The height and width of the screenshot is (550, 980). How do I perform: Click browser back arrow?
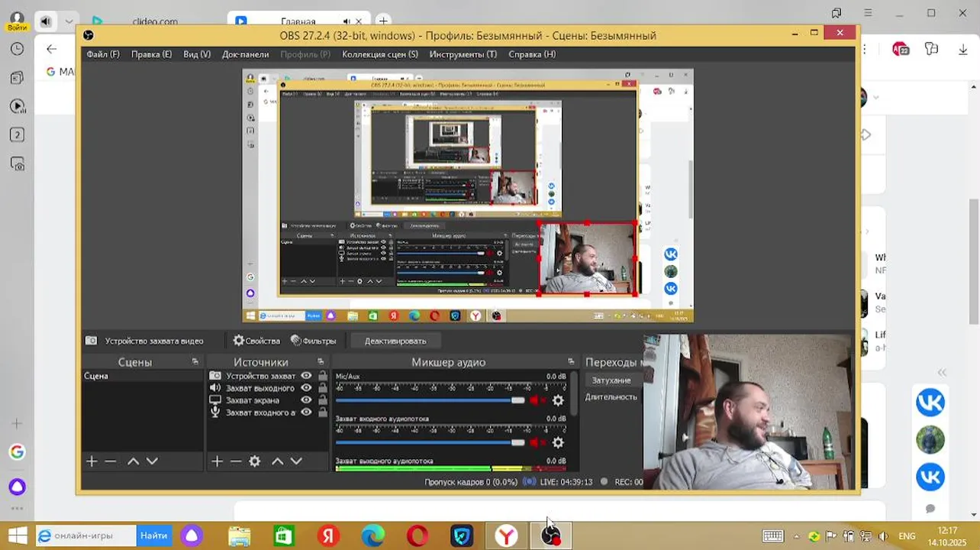point(51,49)
